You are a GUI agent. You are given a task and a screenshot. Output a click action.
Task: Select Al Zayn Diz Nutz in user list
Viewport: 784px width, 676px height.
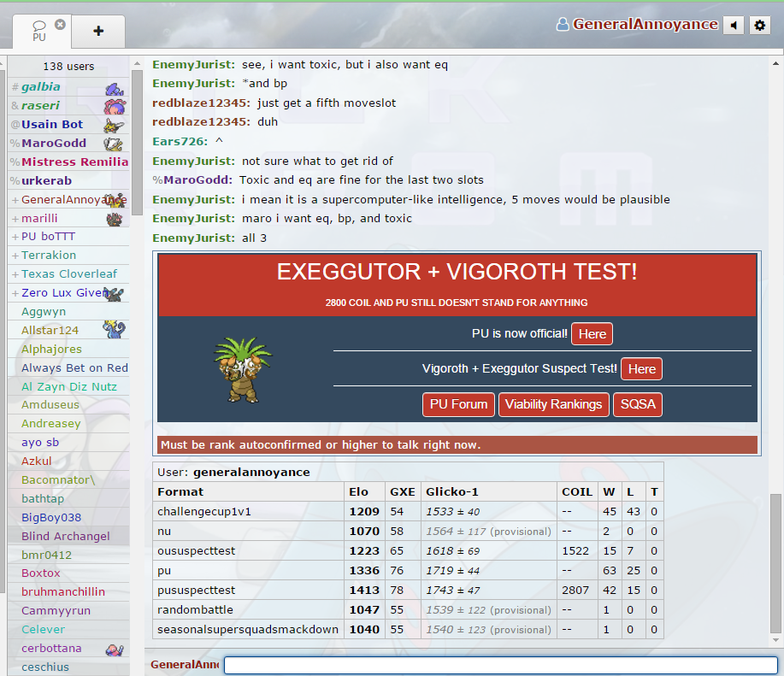(x=69, y=387)
